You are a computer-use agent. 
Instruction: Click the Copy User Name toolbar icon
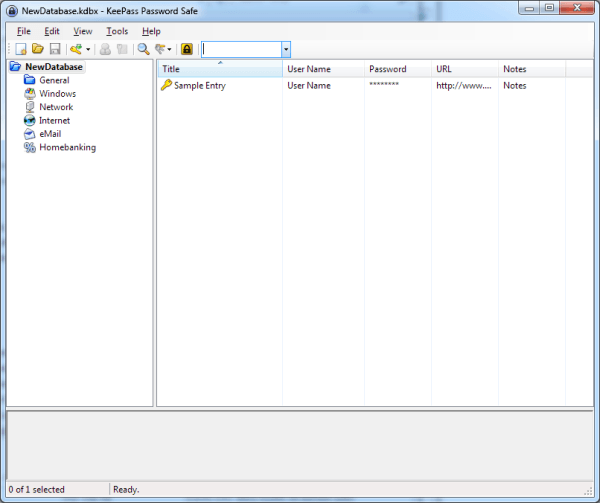(105, 49)
